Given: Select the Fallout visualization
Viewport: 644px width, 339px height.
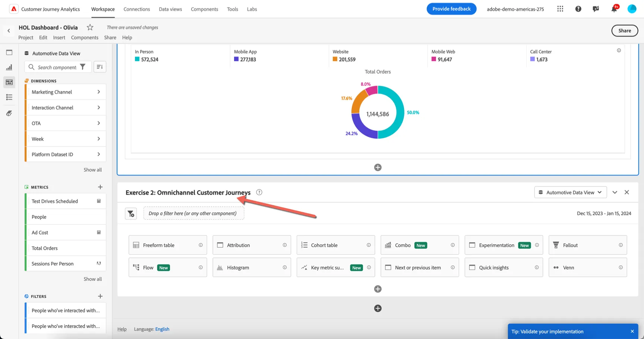Looking at the screenshot, I should point(588,245).
